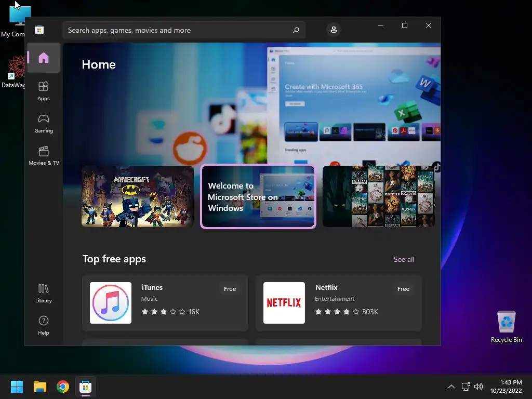Open the Windows Start menu

[17, 387]
